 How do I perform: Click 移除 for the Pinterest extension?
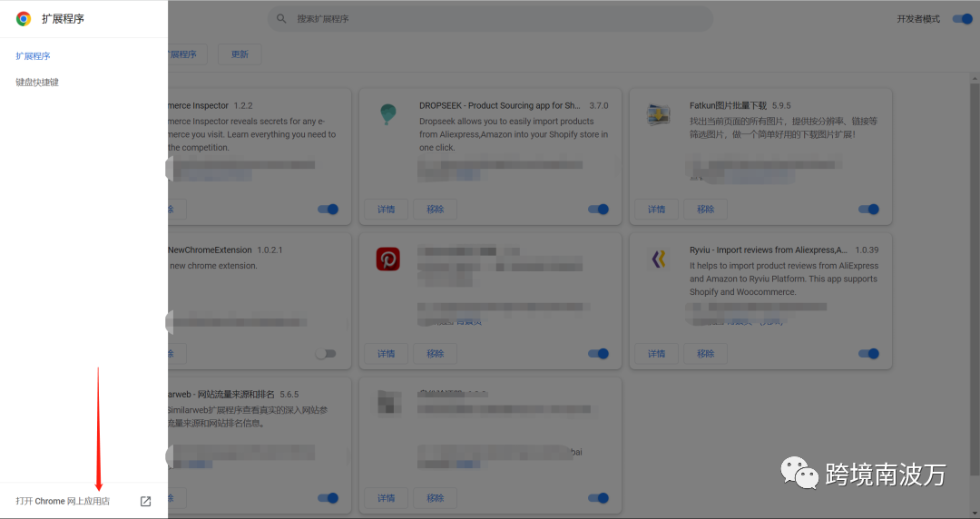point(435,353)
